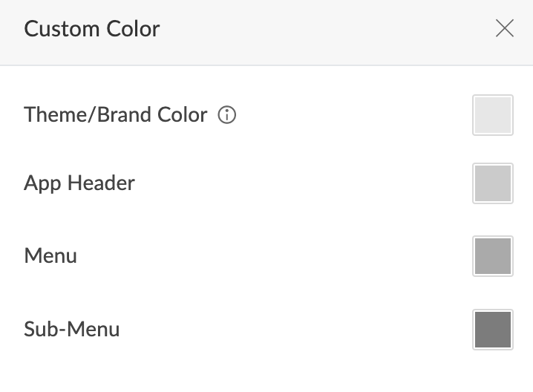The image size is (533, 392).
Task: Select the lightest gray color swatch
Action: coord(492,115)
